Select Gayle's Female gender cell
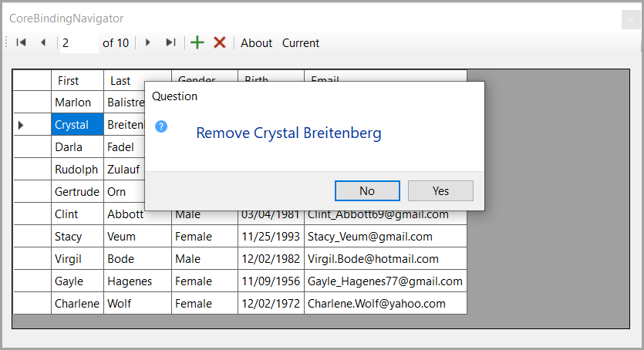Viewport: 644px width, 350px height. point(204,281)
